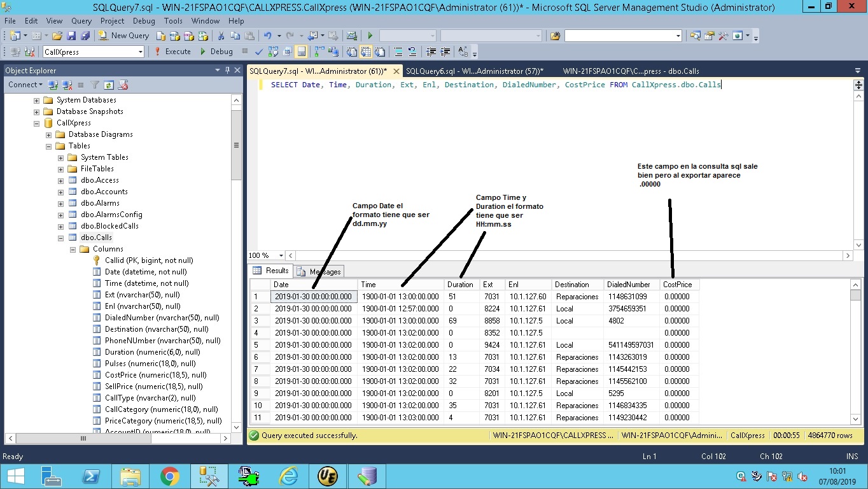
Task: Click the Date column header in results
Action: [314, 285]
